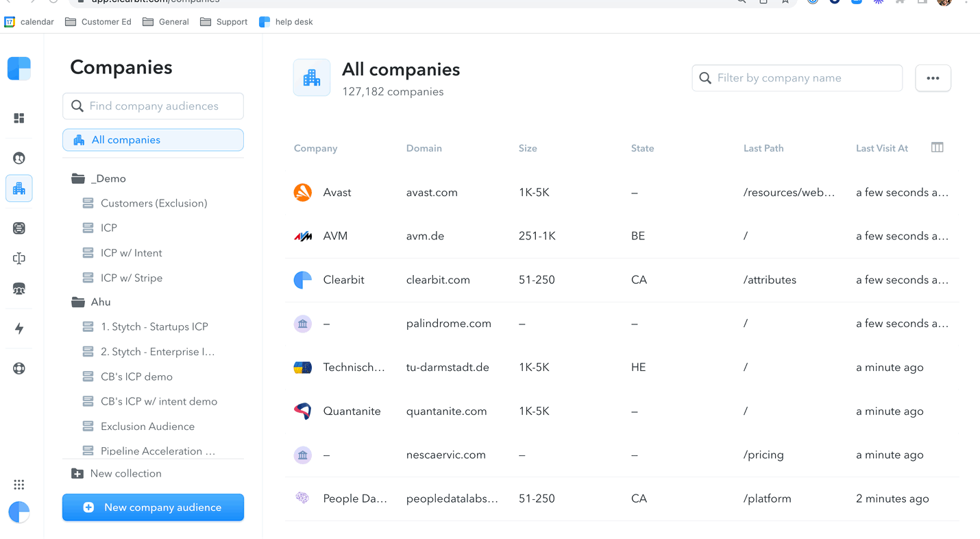Select the companies building sidebar icon
The image size is (980, 539).
(x=19, y=189)
